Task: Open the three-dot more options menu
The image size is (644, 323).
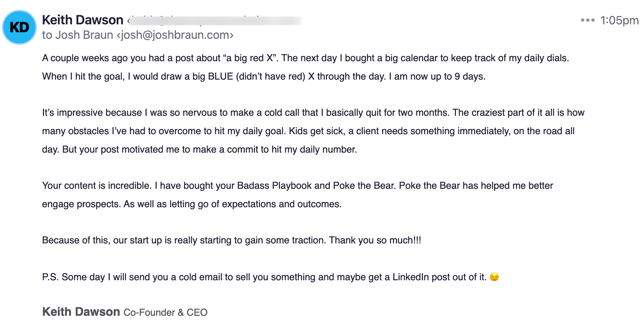Action: click(587, 20)
